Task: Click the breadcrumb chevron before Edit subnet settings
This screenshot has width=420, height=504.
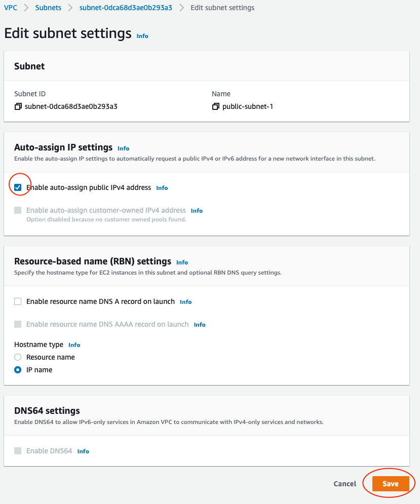Action: click(182, 8)
